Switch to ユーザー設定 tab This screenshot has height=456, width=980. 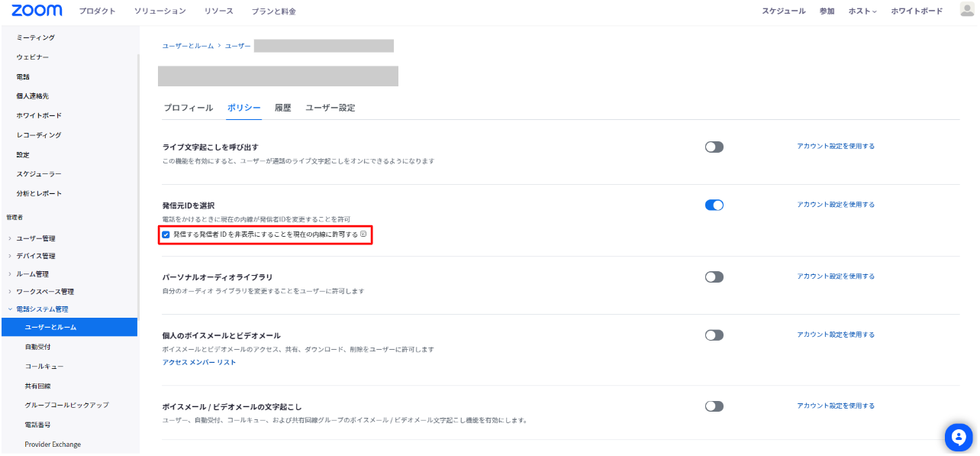tap(330, 108)
